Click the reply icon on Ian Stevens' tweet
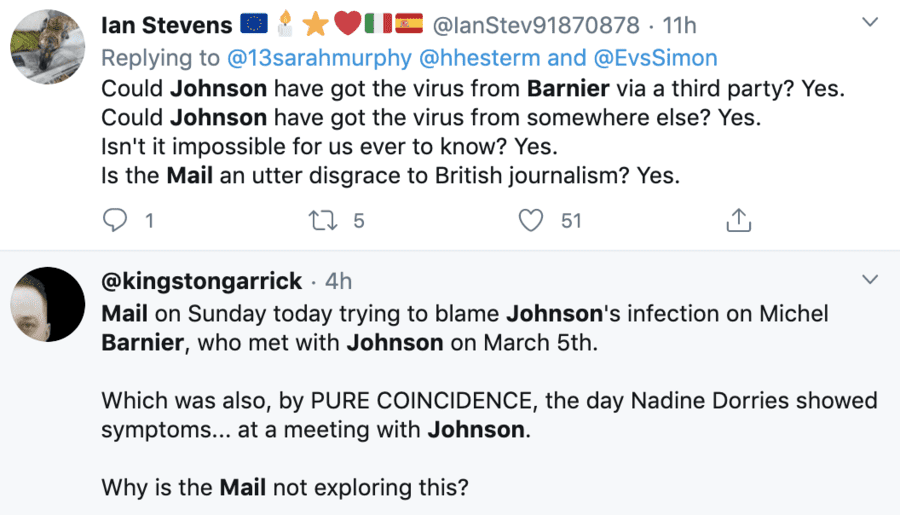 click(117, 220)
